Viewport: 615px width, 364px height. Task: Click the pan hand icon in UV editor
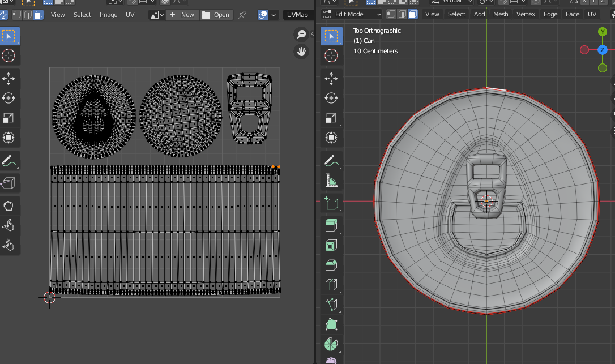[x=302, y=52]
